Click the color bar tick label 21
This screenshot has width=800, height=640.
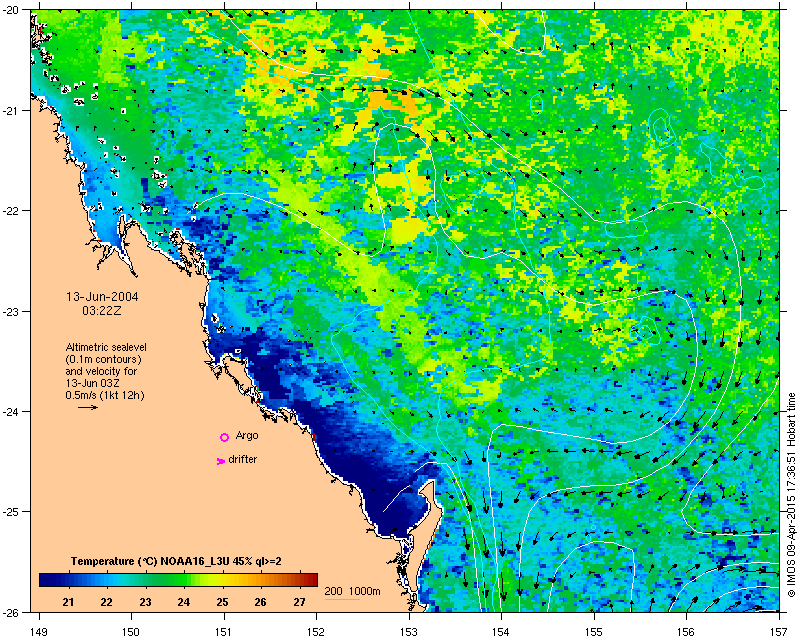tap(68, 602)
